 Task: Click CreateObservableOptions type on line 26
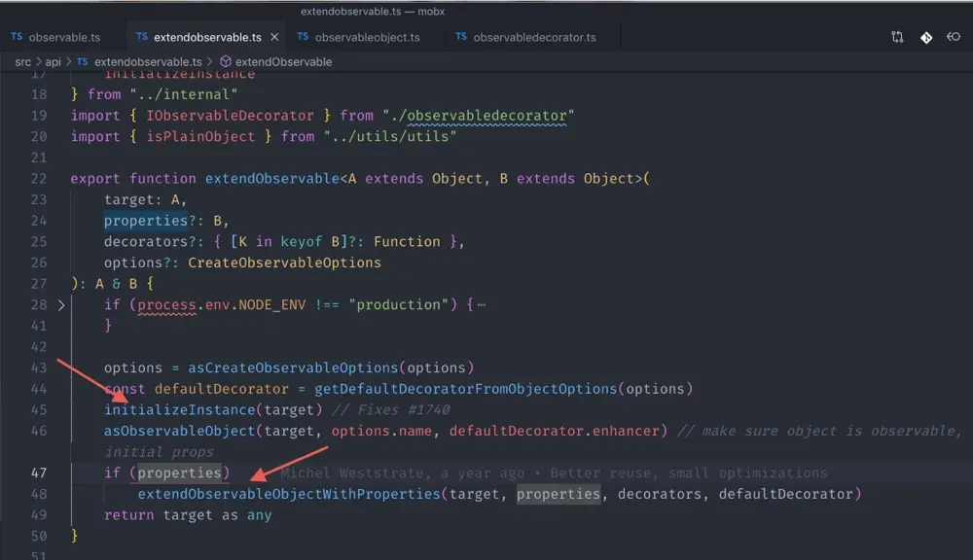click(x=285, y=262)
